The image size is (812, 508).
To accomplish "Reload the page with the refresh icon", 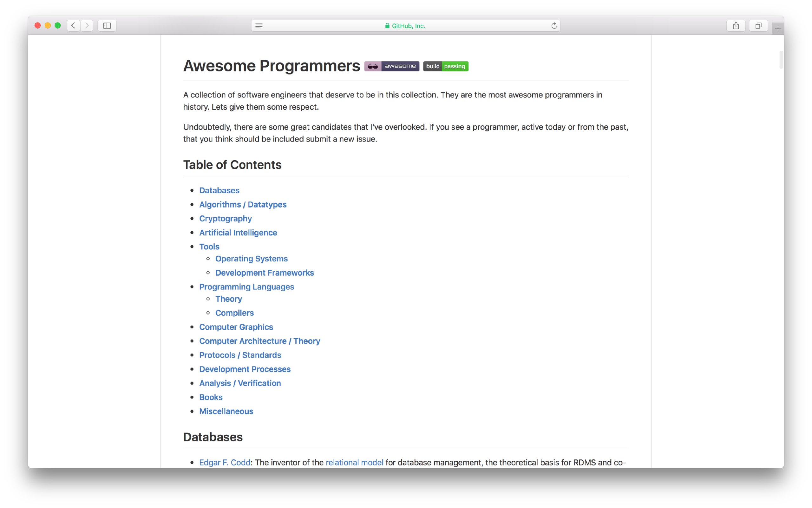I will 554,25.
